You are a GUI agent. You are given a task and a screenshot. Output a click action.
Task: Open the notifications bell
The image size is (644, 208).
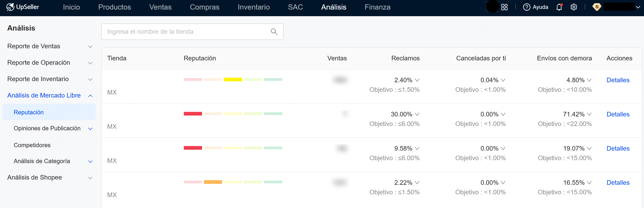click(559, 7)
